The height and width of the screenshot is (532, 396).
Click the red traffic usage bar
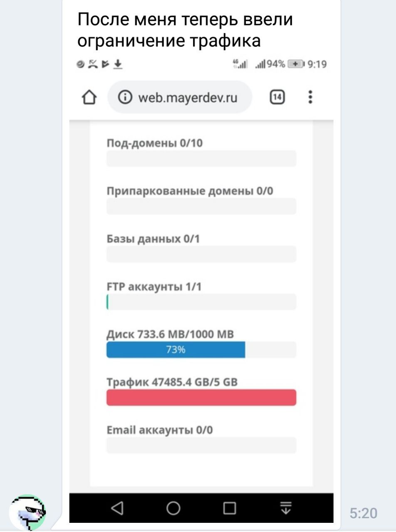tap(201, 398)
